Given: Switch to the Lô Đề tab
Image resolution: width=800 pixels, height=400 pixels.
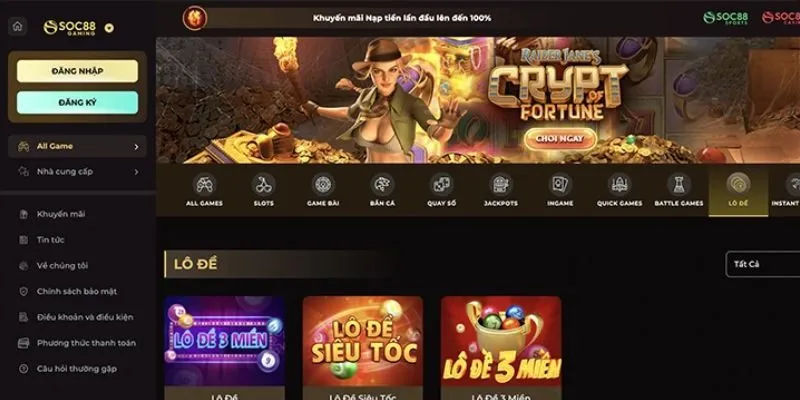Looking at the screenshot, I should [x=738, y=190].
